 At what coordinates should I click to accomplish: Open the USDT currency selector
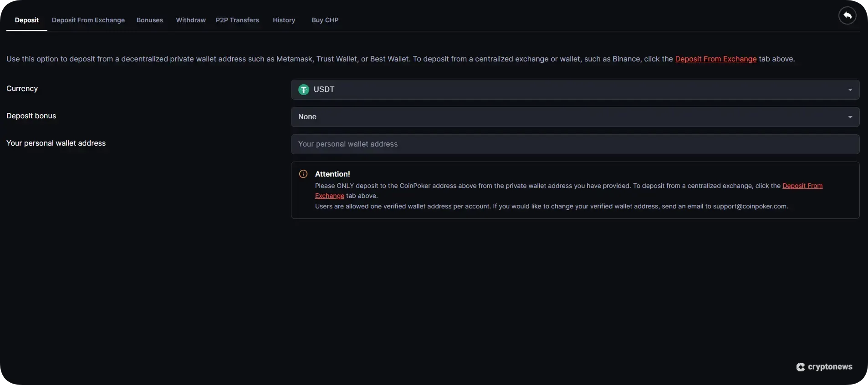click(x=575, y=90)
